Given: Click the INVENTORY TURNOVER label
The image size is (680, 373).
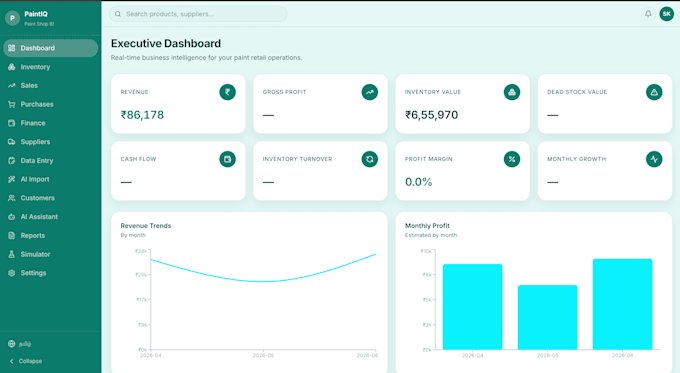Looking at the screenshot, I should tap(297, 159).
